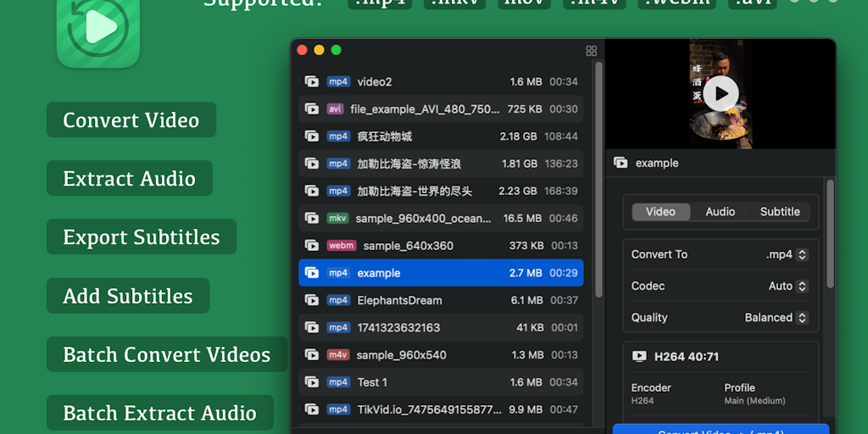Select the Test 1 file row

coord(441,382)
